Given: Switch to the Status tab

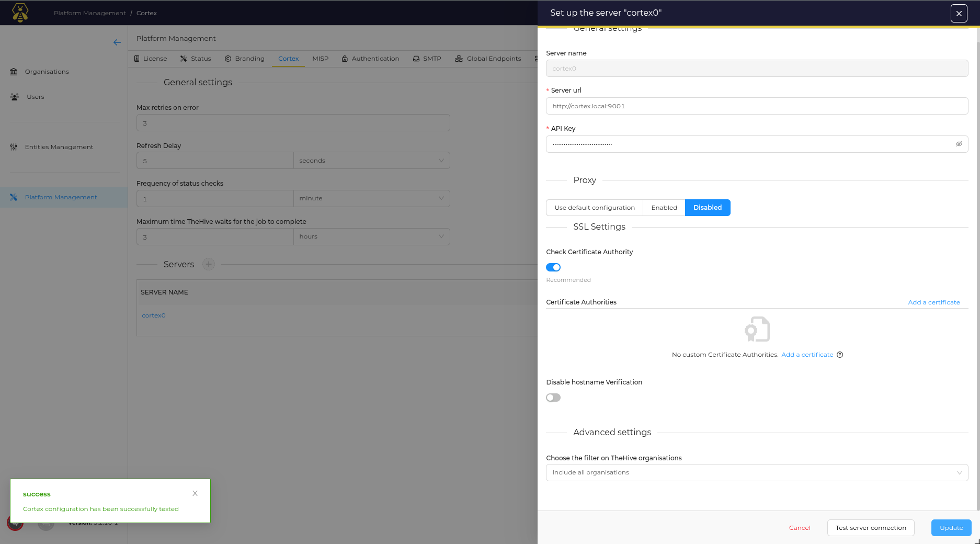Looking at the screenshot, I should point(196,59).
